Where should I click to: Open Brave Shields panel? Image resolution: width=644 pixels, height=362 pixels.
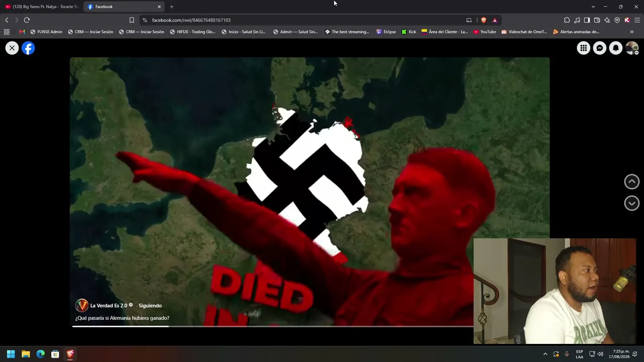pyautogui.click(x=484, y=20)
